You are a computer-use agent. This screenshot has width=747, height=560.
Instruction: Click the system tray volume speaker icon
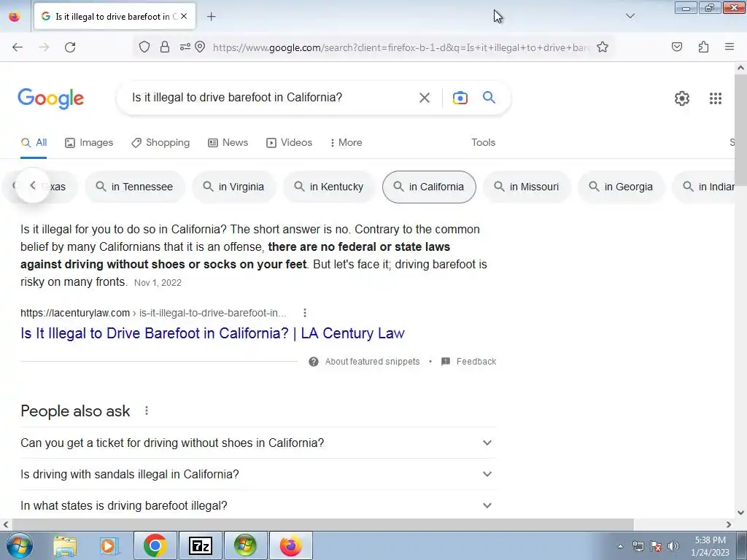pos(673,546)
